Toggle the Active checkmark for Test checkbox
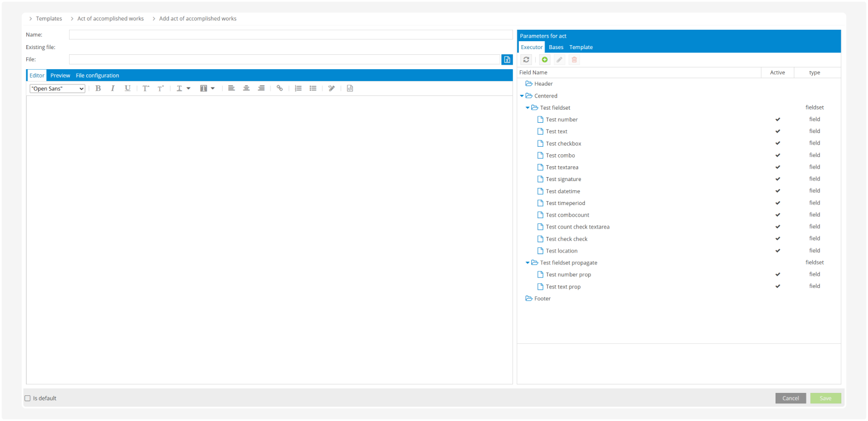The height and width of the screenshot is (421, 868). point(777,143)
